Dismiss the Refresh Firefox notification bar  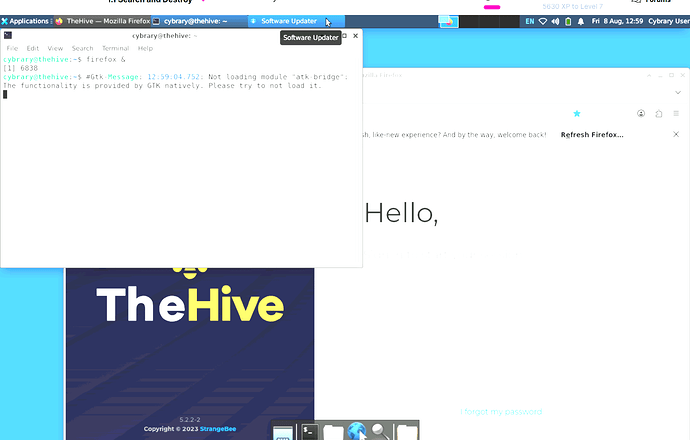pos(676,134)
